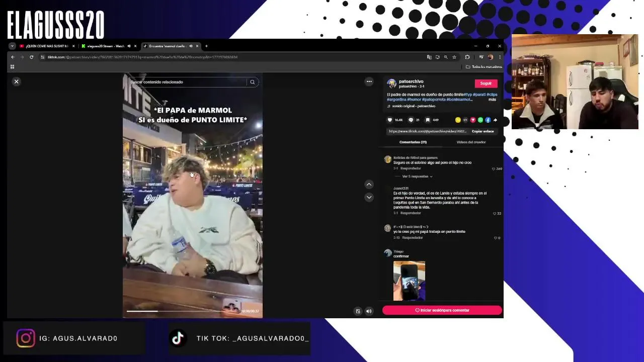Click the yellow repost share icon
The image size is (644, 362).
point(458,120)
